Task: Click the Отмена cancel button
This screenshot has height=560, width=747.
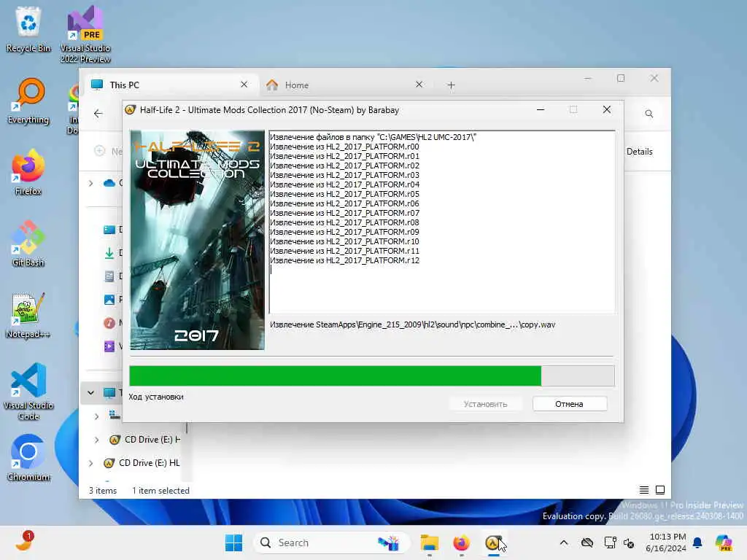Action: tap(570, 404)
